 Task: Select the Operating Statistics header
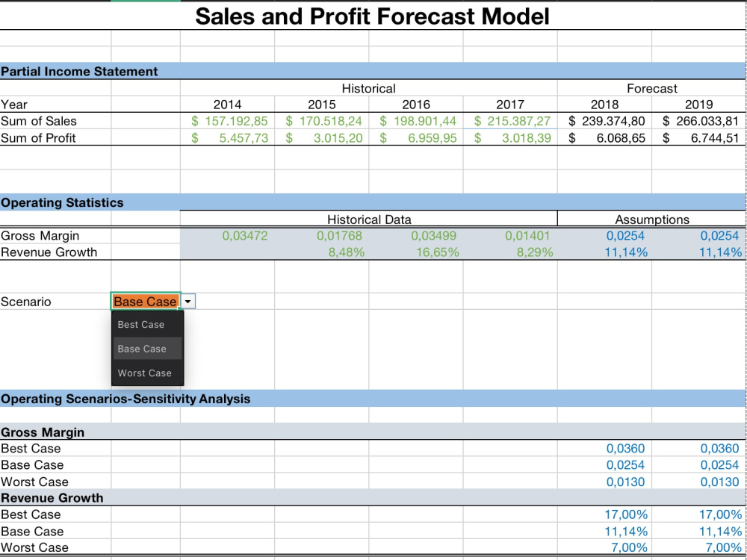point(62,202)
